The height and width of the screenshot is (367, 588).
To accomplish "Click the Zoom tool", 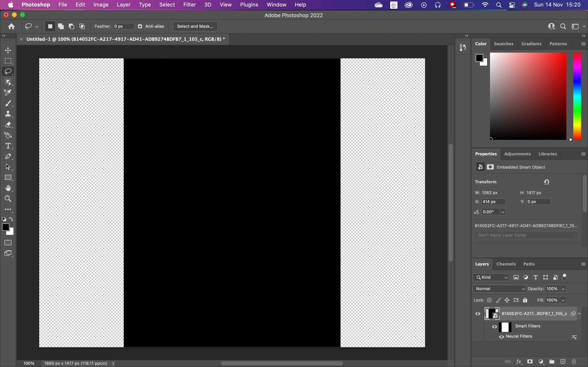I will click(8, 199).
